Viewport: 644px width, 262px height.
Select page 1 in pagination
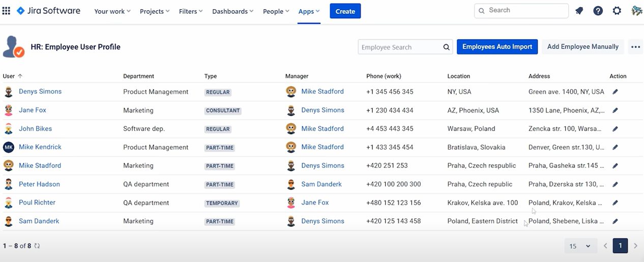click(620, 246)
